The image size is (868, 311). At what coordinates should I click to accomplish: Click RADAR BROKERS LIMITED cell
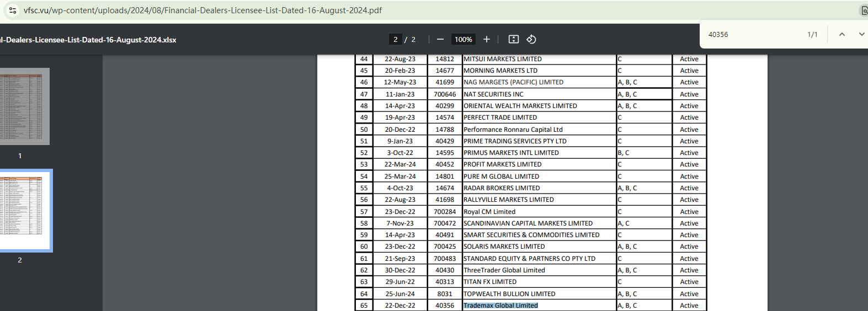(x=539, y=188)
